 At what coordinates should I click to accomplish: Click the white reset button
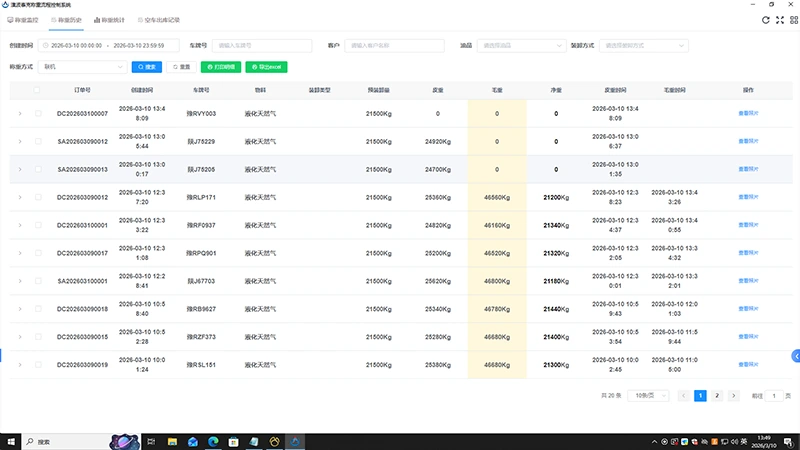182,67
